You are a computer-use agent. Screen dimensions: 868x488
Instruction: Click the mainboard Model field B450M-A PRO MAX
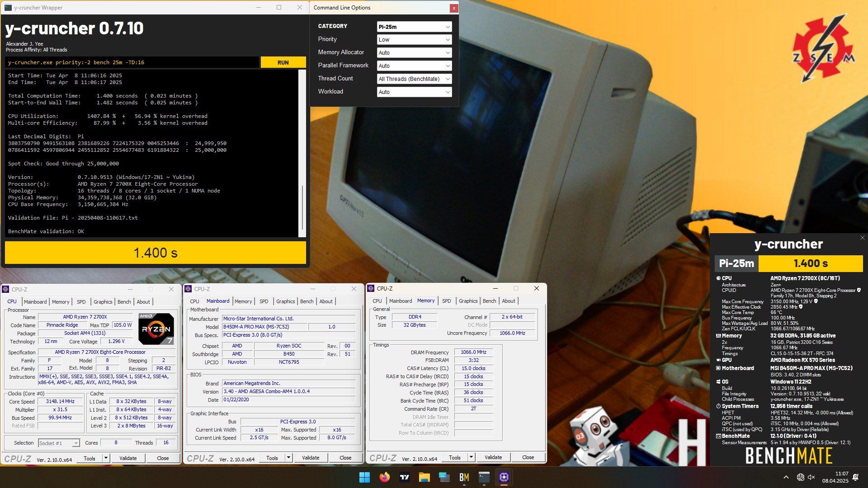(264, 327)
